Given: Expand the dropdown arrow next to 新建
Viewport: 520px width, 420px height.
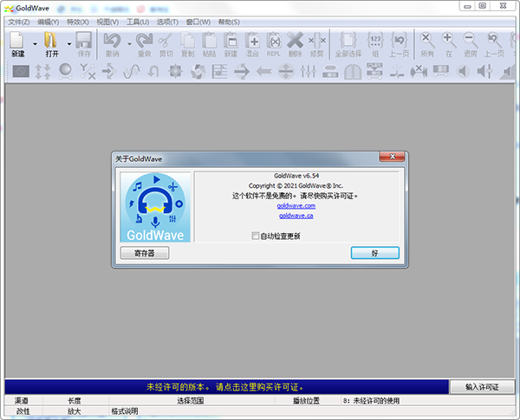Looking at the screenshot, I should [x=35, y=44].
